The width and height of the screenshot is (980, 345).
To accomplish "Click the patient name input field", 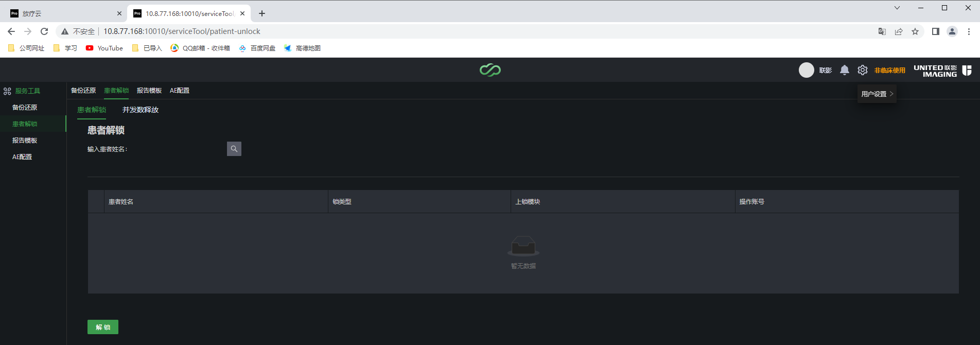I will [x=177, y=149].
